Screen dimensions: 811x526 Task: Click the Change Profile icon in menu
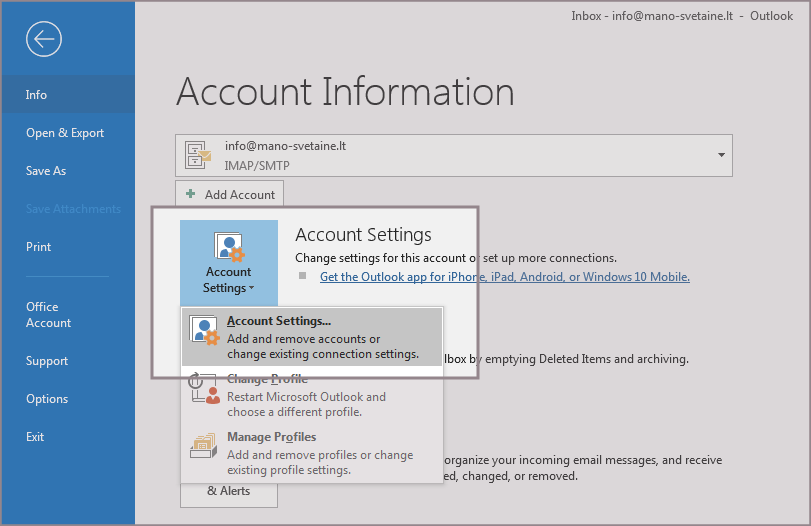(x=204, y=388)
